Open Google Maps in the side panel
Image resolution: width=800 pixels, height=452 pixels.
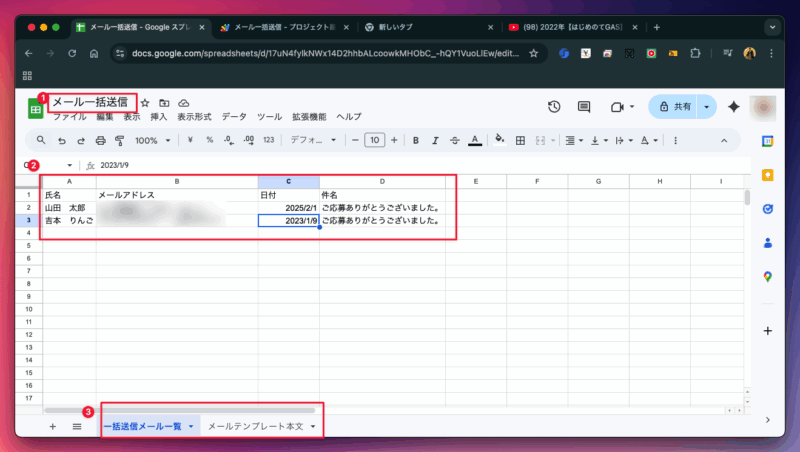click(767, 276)
